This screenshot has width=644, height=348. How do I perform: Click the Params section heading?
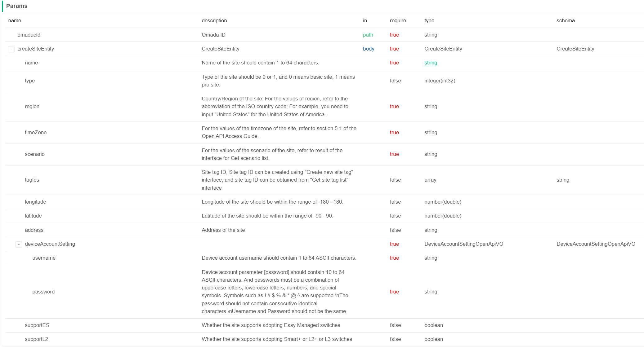17,6
